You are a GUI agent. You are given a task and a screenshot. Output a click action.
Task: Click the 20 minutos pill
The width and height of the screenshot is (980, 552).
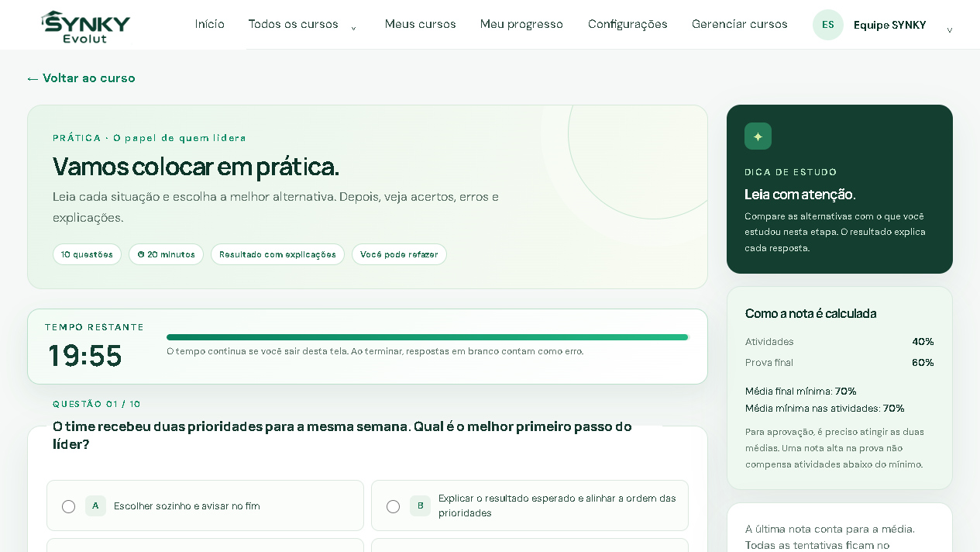pyautogui.click(x=167, y=254)
